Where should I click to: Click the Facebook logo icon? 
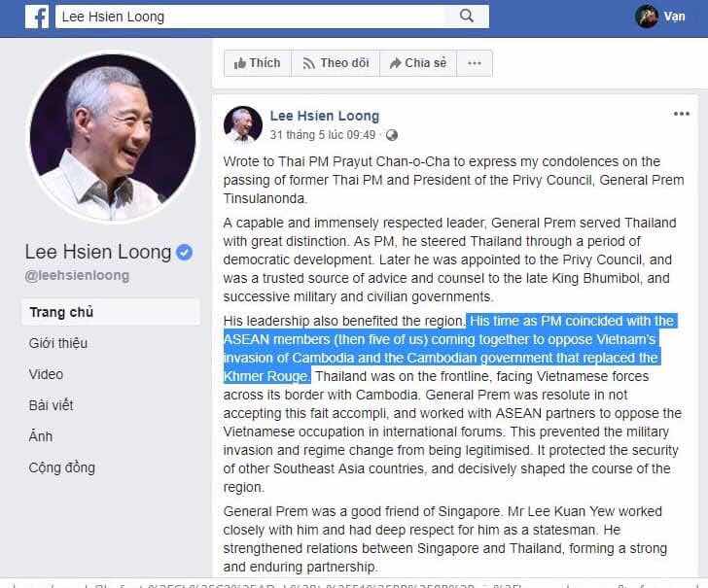click(37, 17)
